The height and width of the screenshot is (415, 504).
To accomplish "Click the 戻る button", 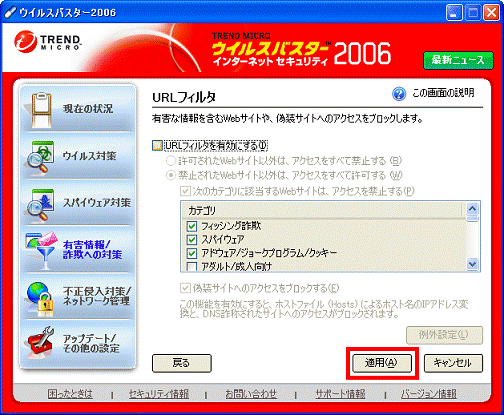I will [182, 363].
